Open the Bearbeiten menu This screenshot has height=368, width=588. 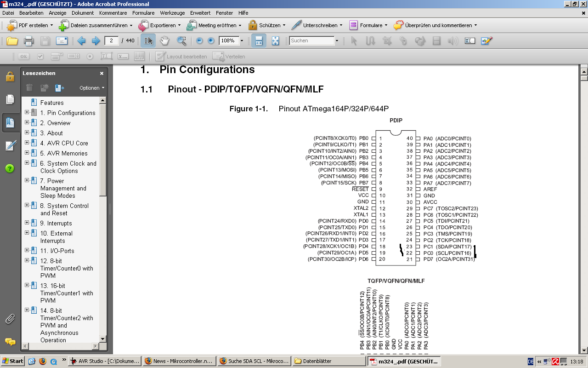click(31, 13)
